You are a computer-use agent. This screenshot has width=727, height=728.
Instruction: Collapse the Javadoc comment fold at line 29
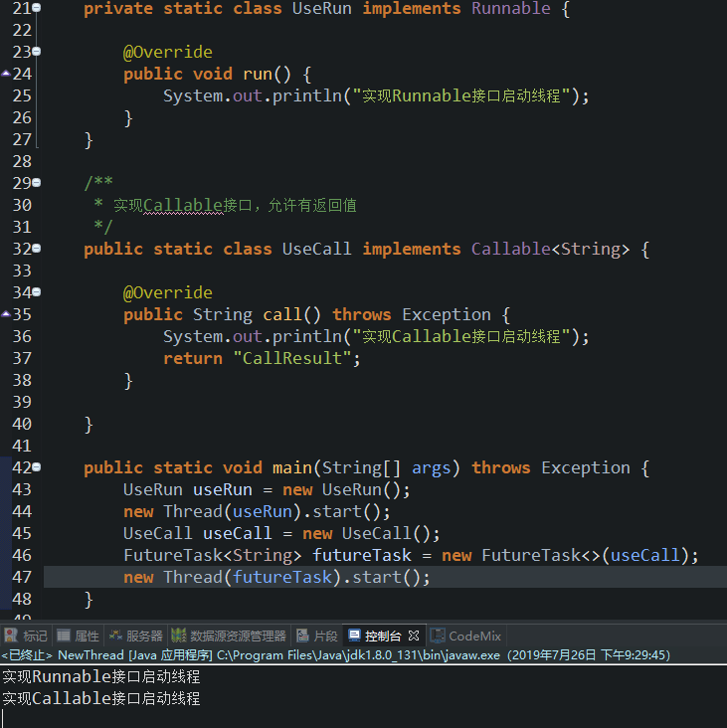(x=37, y=182)
